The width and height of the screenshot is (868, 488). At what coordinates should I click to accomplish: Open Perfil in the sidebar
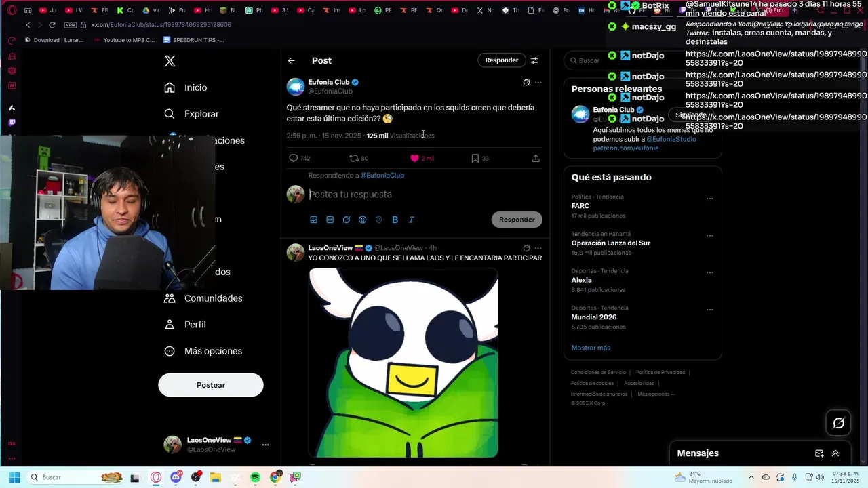point(185,325)
